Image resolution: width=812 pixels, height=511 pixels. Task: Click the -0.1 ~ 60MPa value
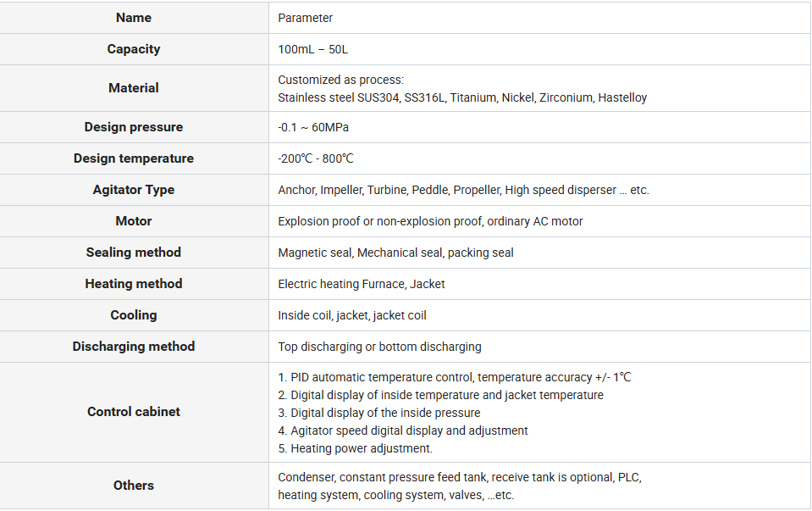coord(313,127)
